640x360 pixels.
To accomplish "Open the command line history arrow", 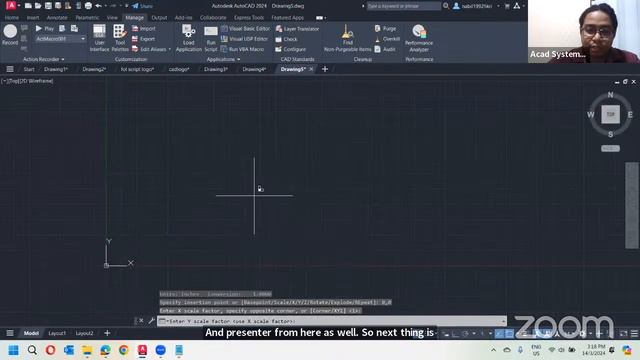I will [503, 321].
